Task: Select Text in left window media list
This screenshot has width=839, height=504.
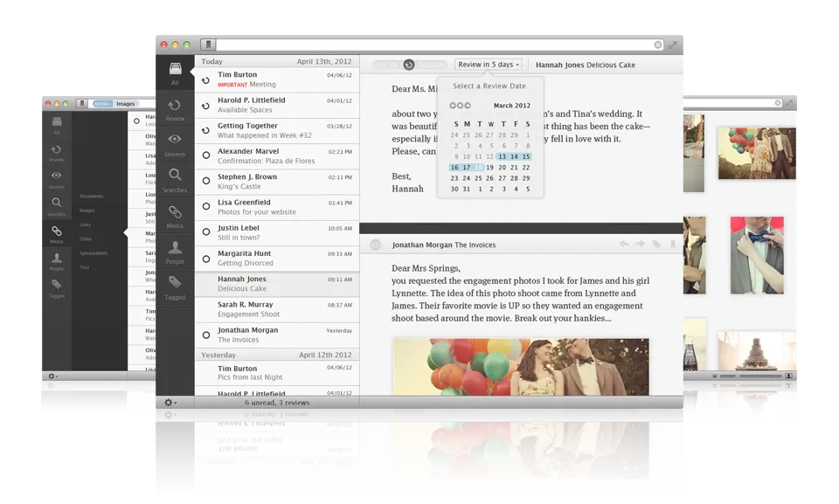Action: pos(85,267)
